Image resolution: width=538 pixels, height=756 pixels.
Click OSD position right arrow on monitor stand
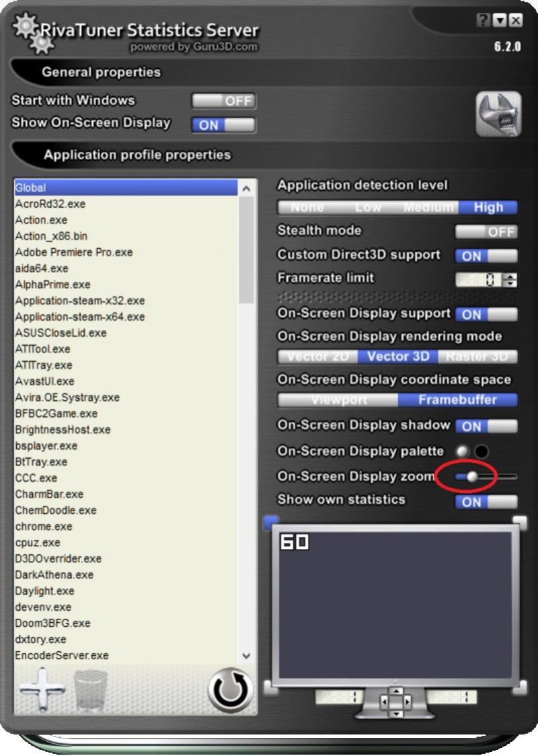(408, 702)
